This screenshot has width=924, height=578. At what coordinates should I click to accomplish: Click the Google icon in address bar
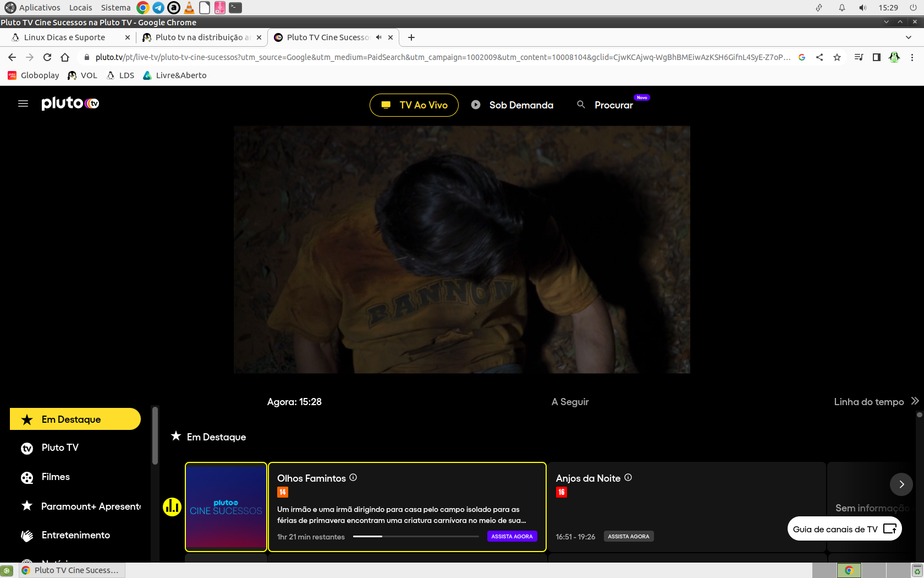[802, 57]
